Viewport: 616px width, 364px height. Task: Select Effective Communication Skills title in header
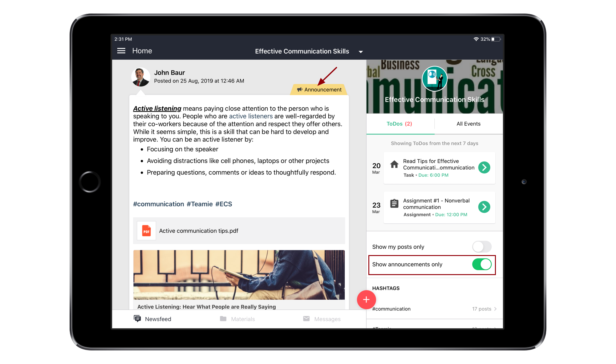point(302,51)
